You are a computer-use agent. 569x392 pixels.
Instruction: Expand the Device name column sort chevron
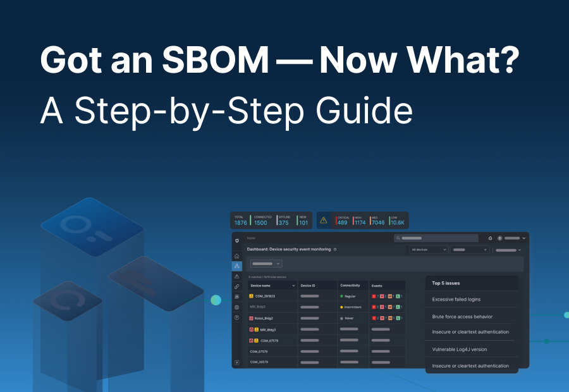pyautogui.click(x=293, y=286)
